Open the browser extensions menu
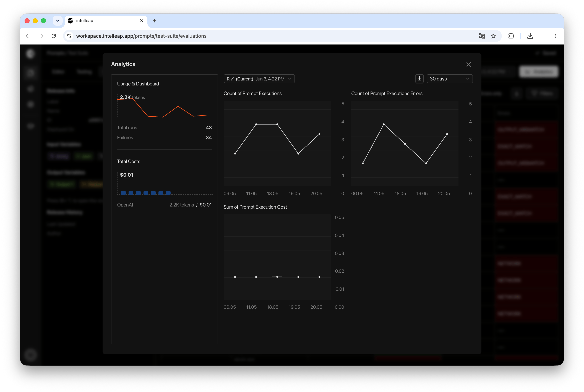This screenshot has width=584, height=392. [511, 36]
